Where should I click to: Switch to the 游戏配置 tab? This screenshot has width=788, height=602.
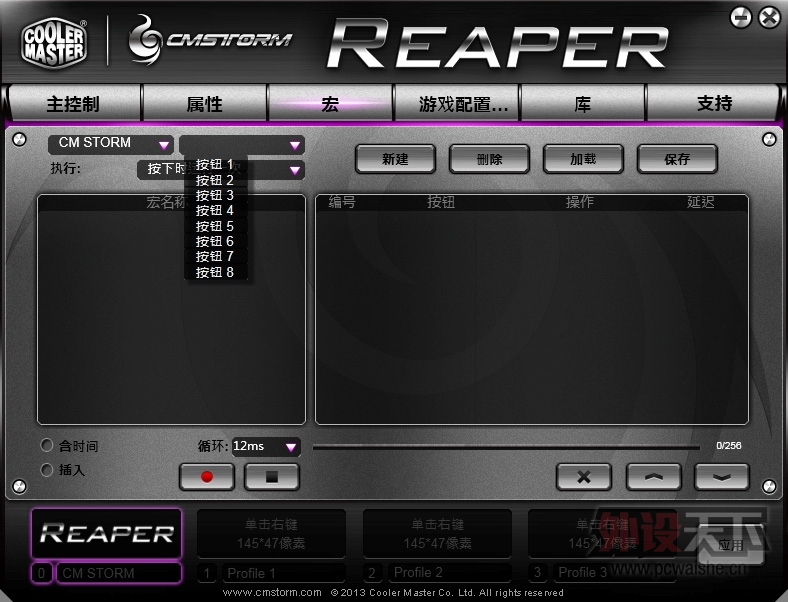pyautogui.click(x=456, y=104)
